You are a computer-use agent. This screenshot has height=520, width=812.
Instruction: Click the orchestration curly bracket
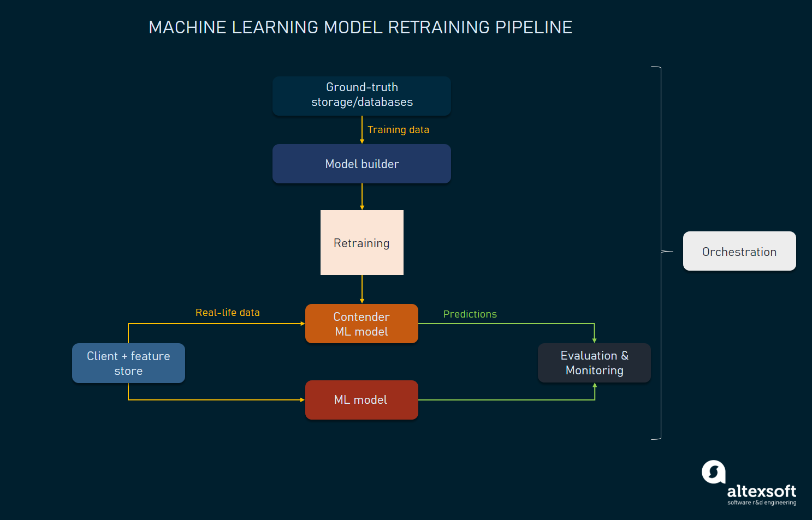[x=661, y=253]
